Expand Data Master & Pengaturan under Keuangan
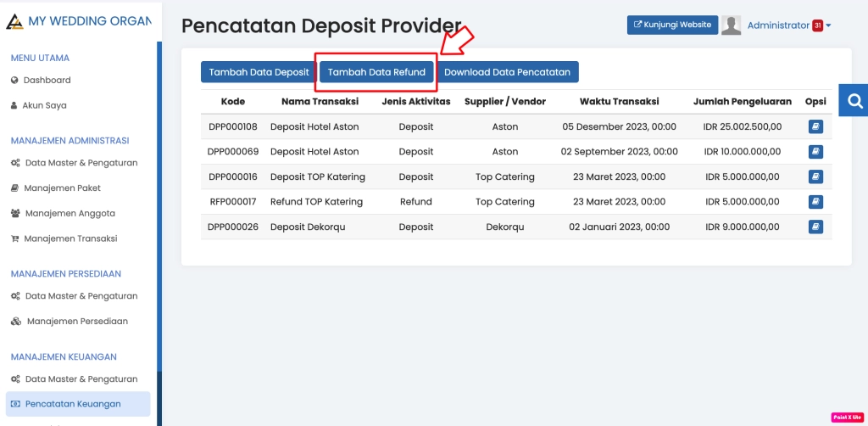The image size is (868, 426). coord(81,379)
